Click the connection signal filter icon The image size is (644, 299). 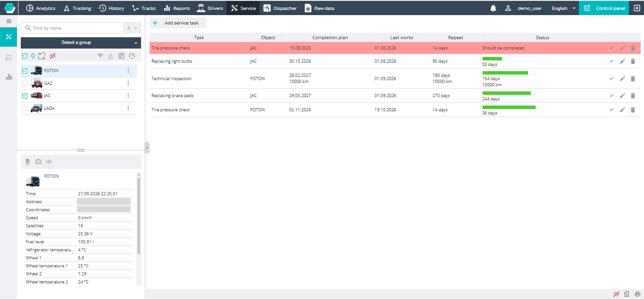point(100,56)
